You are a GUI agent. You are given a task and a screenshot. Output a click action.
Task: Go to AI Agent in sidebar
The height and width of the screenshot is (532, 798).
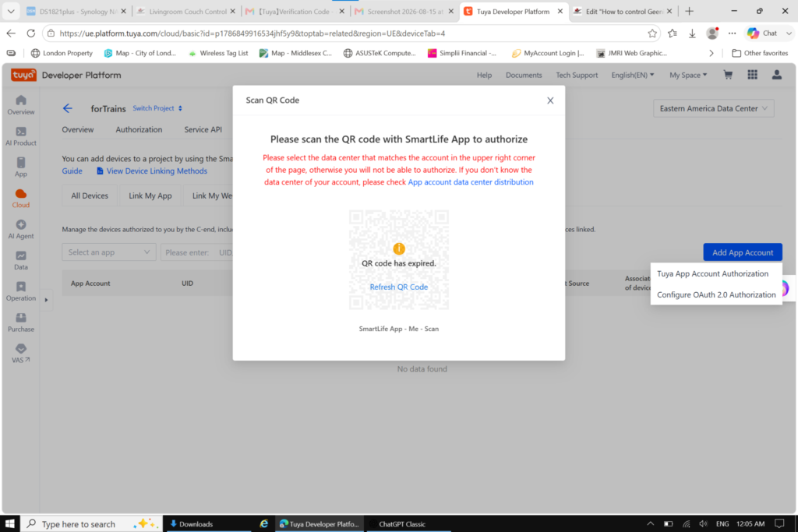[21, 229]
